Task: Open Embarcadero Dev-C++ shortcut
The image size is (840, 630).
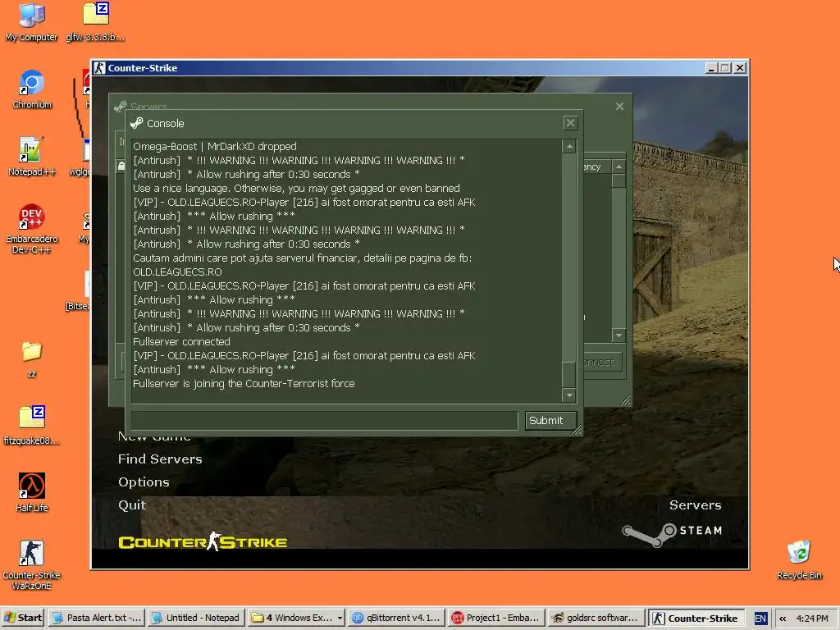Action: 32,229
